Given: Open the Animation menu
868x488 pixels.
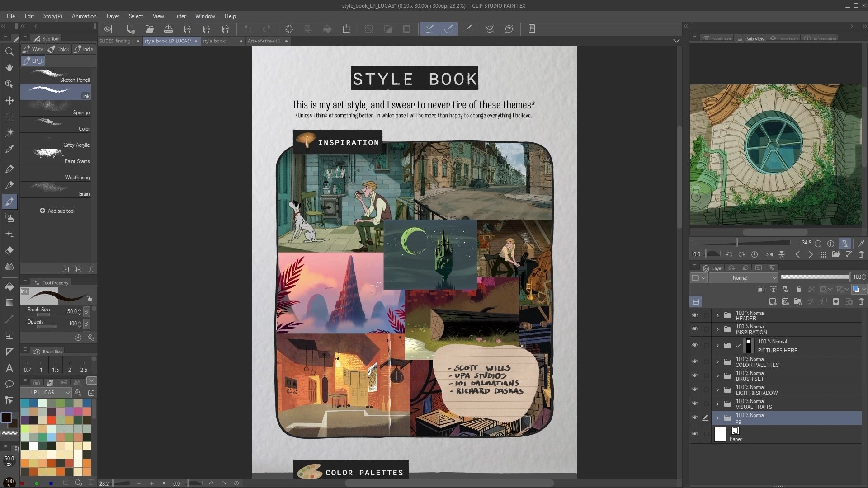Looking at the screenshot, I should coord(84,16).
